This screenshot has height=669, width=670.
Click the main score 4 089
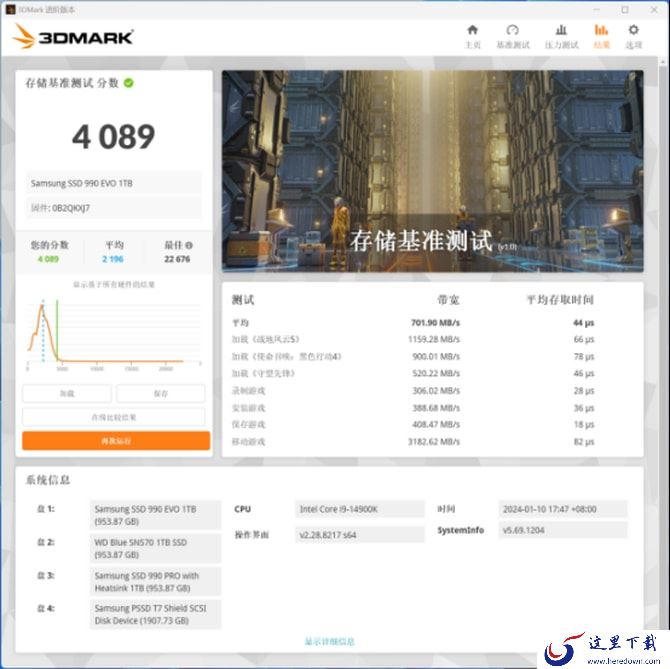click(114, 137)
